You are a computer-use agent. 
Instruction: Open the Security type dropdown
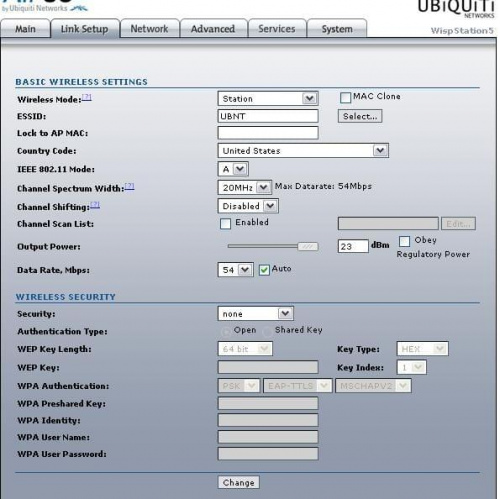point(256,314)
